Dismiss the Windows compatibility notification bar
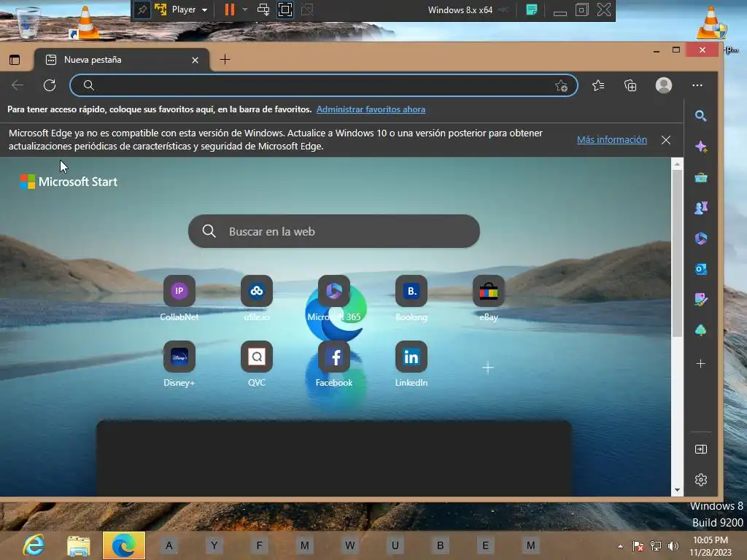The width and height of the screenshot is (747, 560). (666, 140)
